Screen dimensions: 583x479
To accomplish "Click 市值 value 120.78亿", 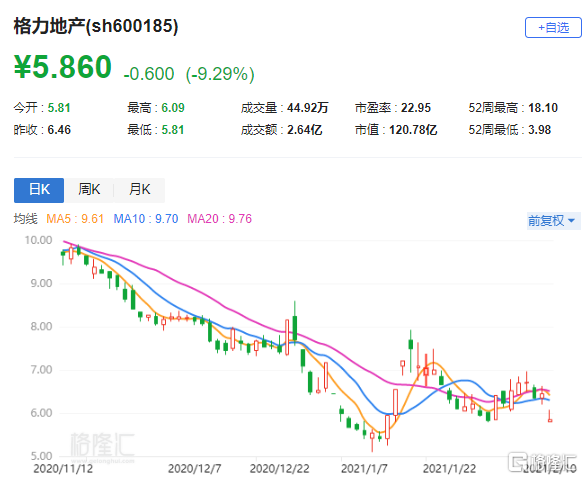I will point(413,130).
